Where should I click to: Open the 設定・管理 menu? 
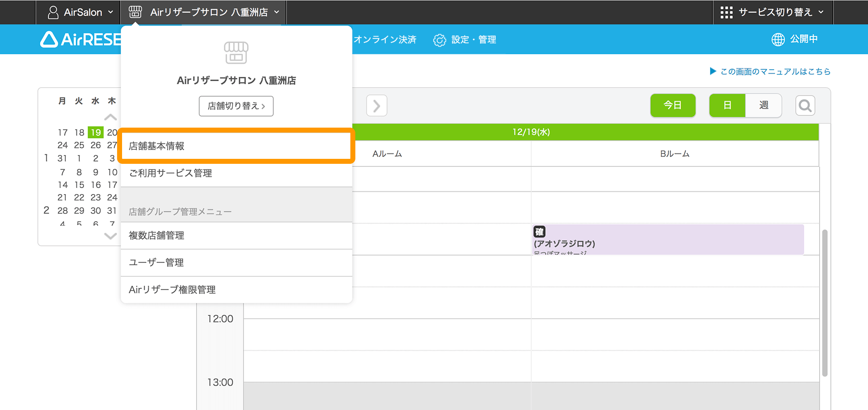(x=465, y=40)
